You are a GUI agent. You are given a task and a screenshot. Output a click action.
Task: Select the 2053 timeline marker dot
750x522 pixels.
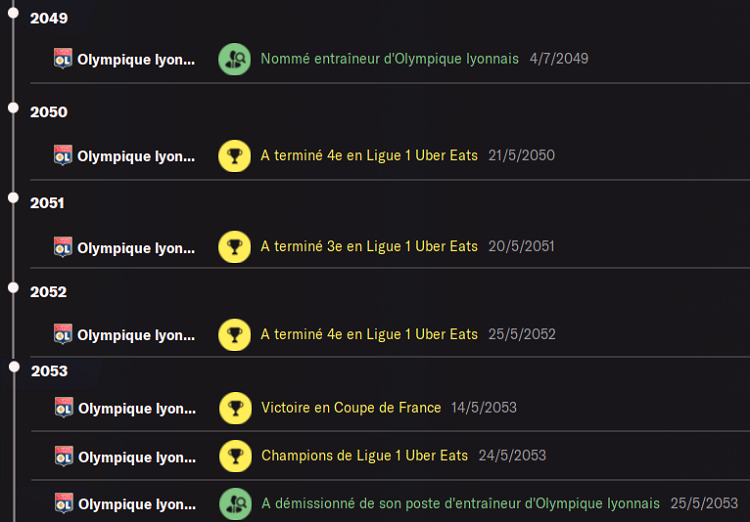(x=13, y=367)
